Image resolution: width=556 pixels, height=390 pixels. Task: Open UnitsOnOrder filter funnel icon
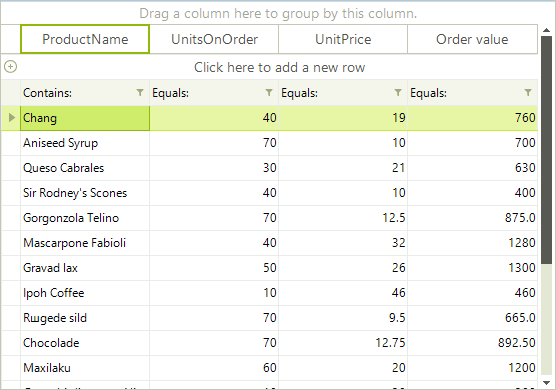[269, 93]
